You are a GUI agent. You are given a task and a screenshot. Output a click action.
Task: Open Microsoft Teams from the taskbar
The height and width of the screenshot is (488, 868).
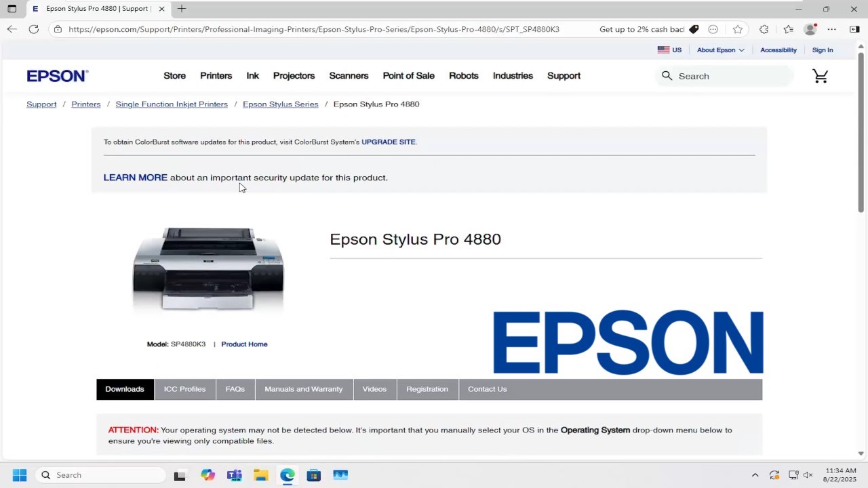[x=234, y=475]
